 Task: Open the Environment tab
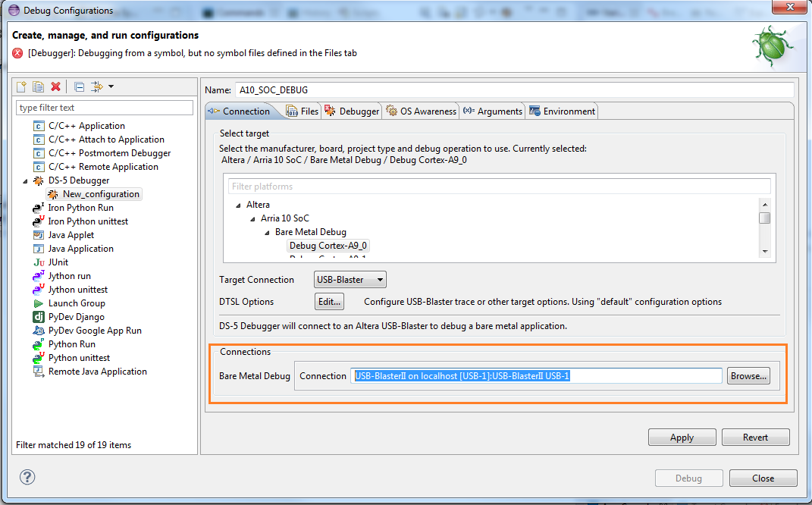(x=562, y=111)
